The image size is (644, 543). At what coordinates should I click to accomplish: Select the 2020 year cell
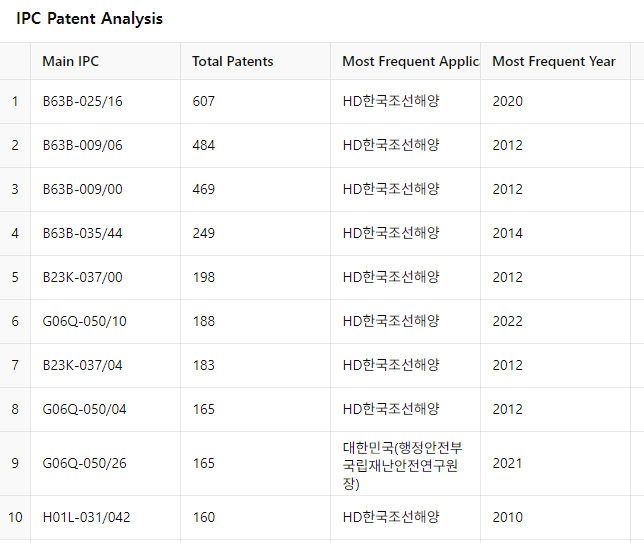(x=555, y=101)
